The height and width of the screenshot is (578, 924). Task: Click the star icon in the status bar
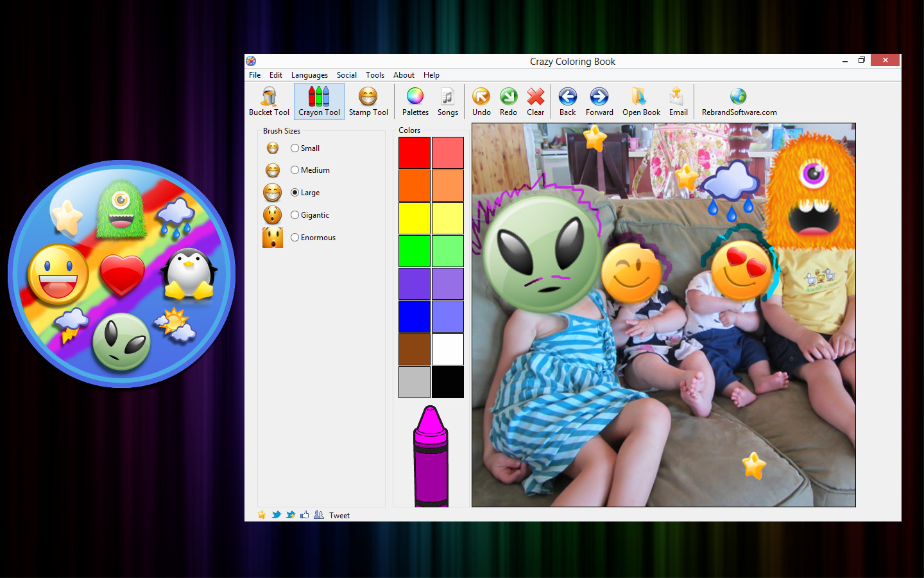262,514
